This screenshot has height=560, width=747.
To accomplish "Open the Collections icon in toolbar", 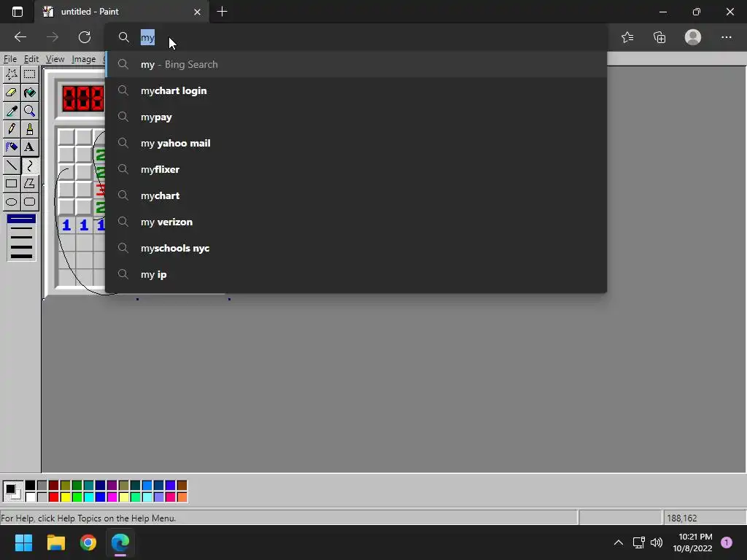I will tap(659, 37).
